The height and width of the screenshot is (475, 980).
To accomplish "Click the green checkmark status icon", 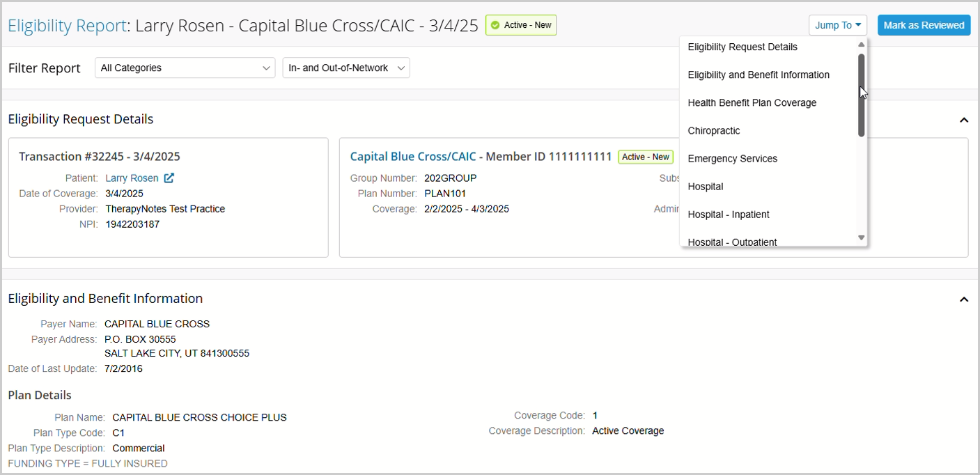I will [x=495, y=25].
